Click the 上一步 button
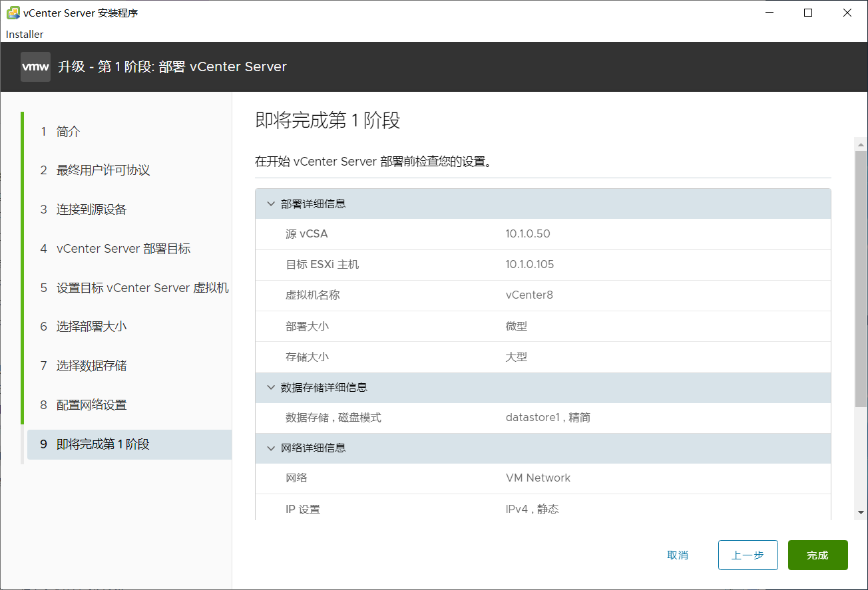This screenshot has width=868, height=590. pyautogui.click(x=748, y=555)
